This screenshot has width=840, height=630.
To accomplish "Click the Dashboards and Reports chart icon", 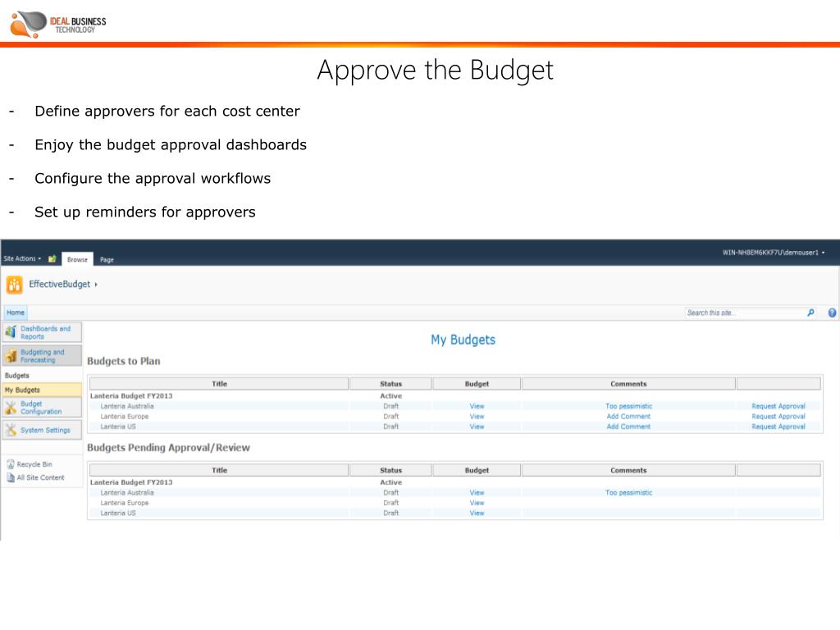I will 11,332.
